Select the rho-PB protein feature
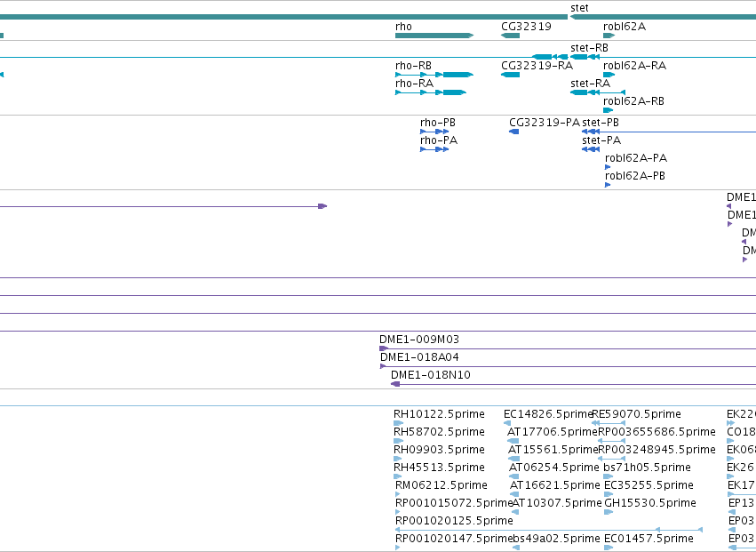This screenshot has width=756, height=552. click(x=434, y=132)
